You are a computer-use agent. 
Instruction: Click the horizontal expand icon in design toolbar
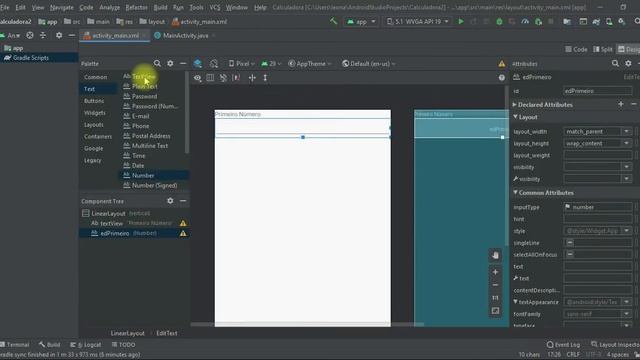tap(252, 78)
